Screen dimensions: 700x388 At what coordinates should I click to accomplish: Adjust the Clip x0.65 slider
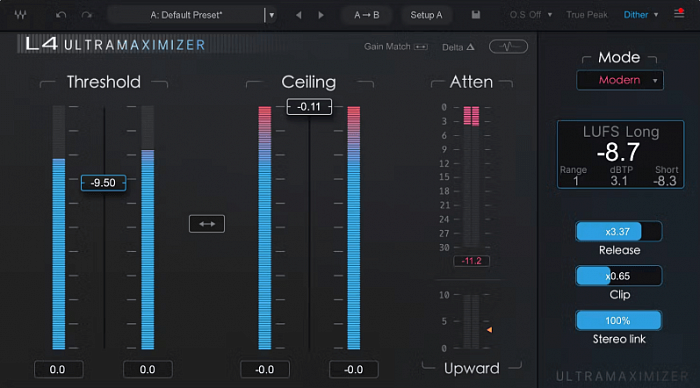click(x=619, y=276)
